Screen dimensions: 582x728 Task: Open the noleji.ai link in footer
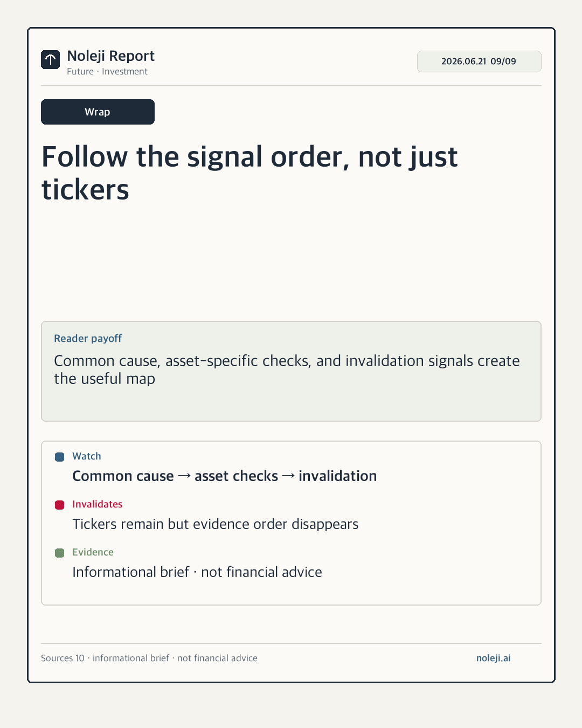pyautogui.click(x=493, y=658)
